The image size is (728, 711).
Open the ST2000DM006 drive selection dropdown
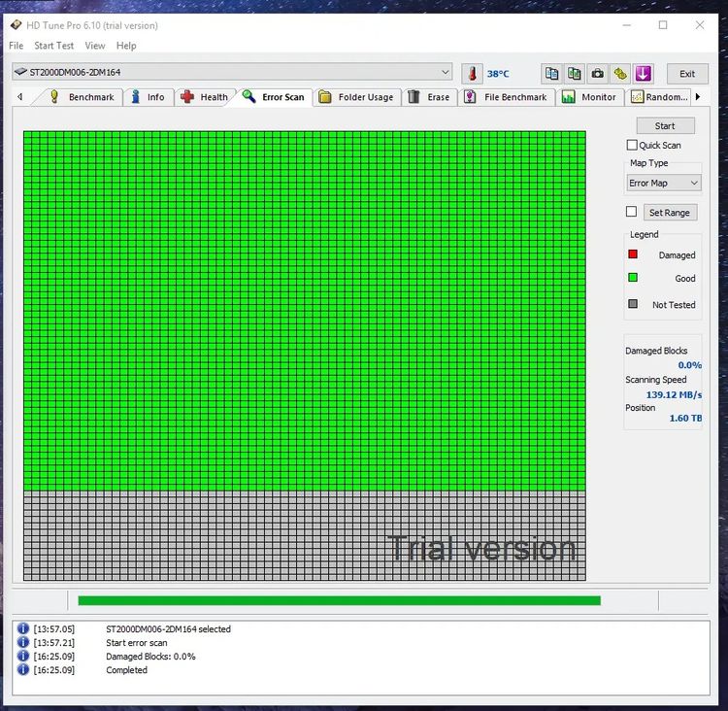232,72
